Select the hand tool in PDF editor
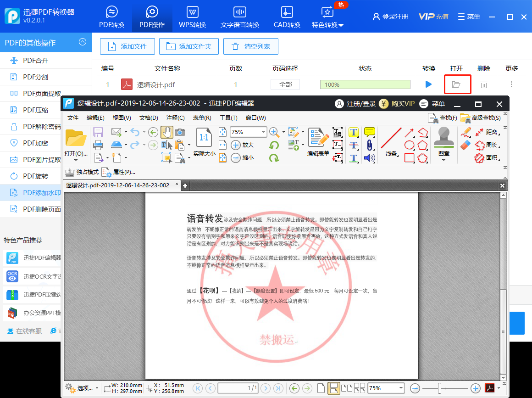Image resolution: width=532 pixels, height=398 pixels. click(166, 132)
